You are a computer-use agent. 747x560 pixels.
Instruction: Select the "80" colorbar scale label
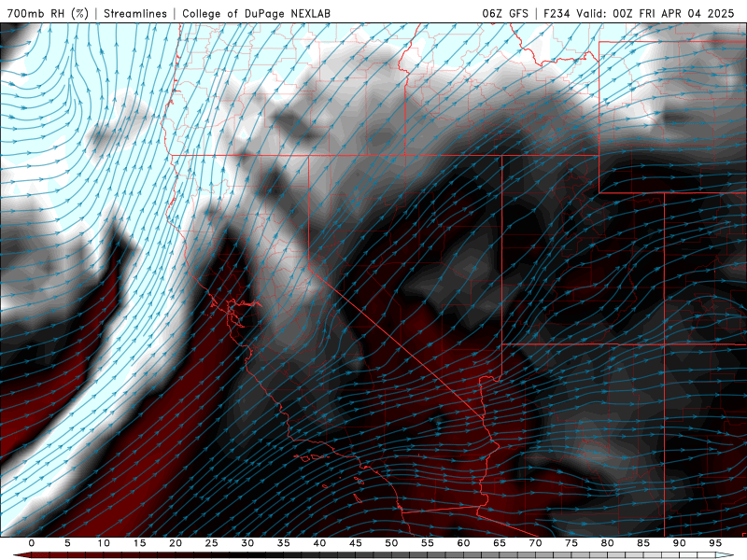608,543
